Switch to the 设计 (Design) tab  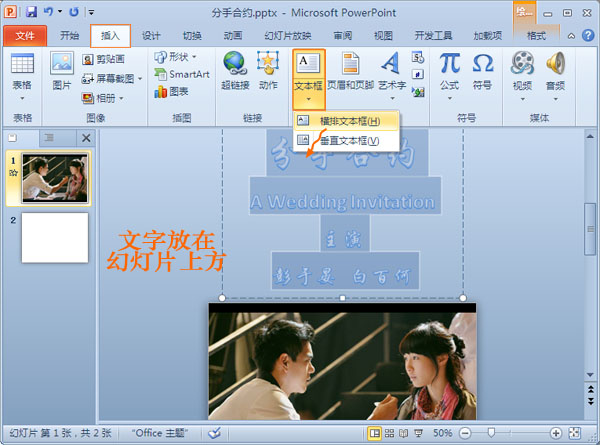point(151,36)
